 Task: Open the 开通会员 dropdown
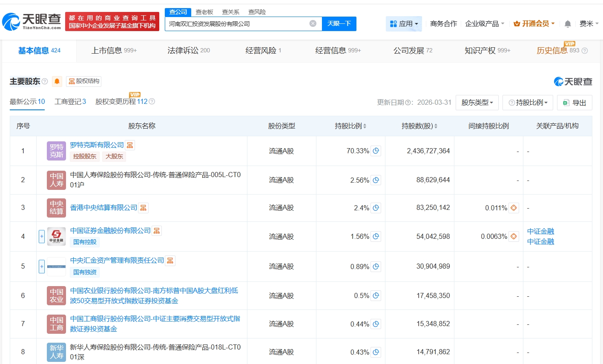[534, 24]
